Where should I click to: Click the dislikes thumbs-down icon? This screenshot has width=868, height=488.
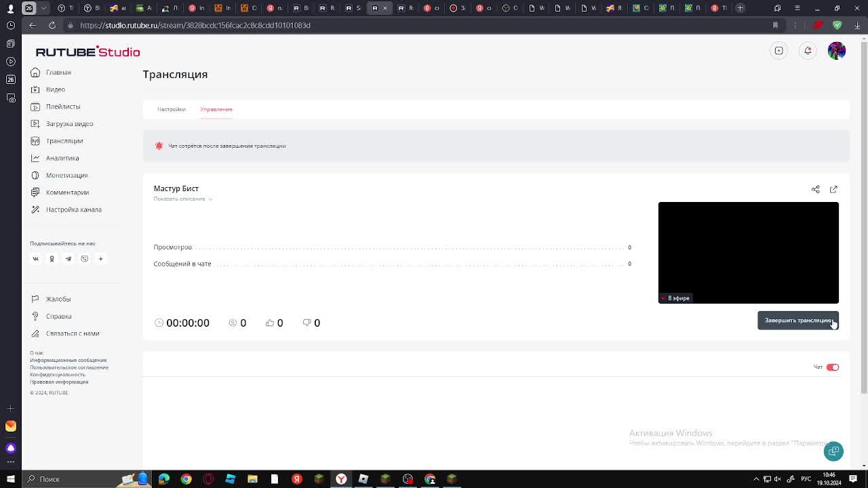pyautogui.click(x=307, y=323)
